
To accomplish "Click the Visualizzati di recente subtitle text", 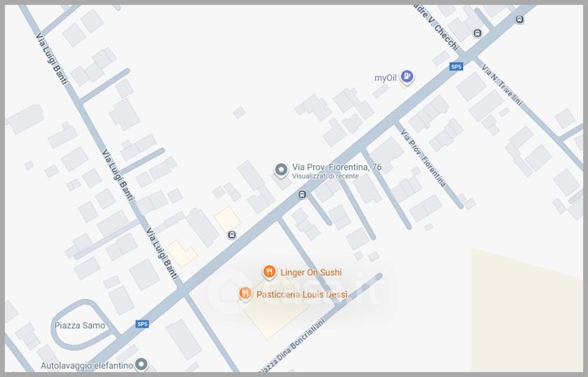I will (x=325, y=176).
